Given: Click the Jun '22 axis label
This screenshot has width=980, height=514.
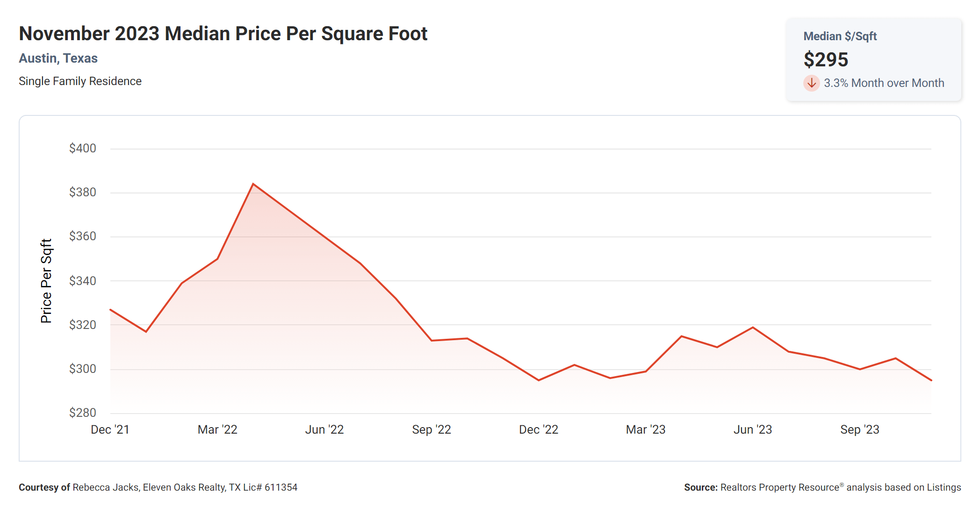Looking at the screenshot, I should pos(324,429).
